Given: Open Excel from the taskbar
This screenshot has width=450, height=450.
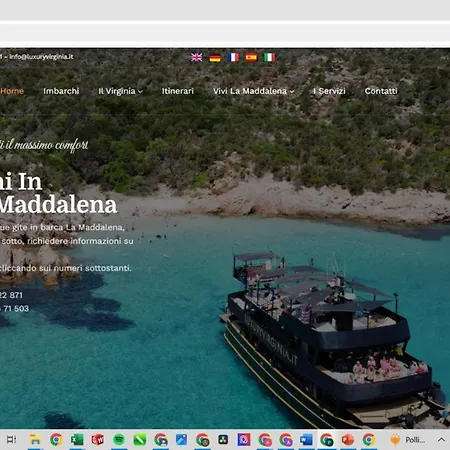Looking at the screenshot, I should 77,440.
